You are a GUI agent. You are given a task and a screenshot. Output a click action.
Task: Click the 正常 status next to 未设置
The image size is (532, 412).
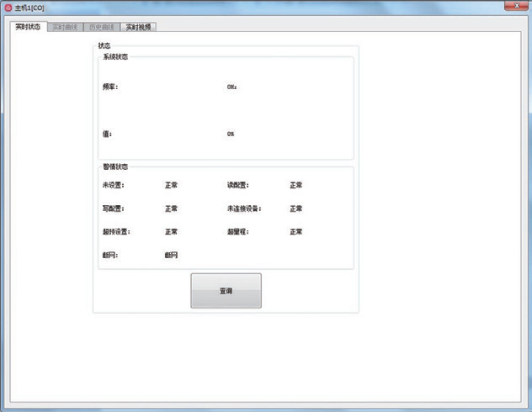pyautogui.click(x=171, y=185)
